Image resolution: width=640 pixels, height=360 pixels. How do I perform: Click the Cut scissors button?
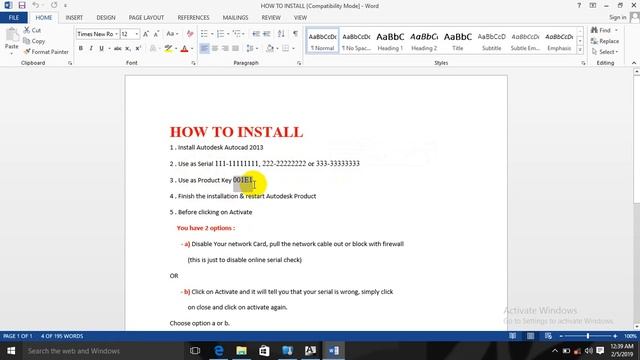(x=32, y=30)
